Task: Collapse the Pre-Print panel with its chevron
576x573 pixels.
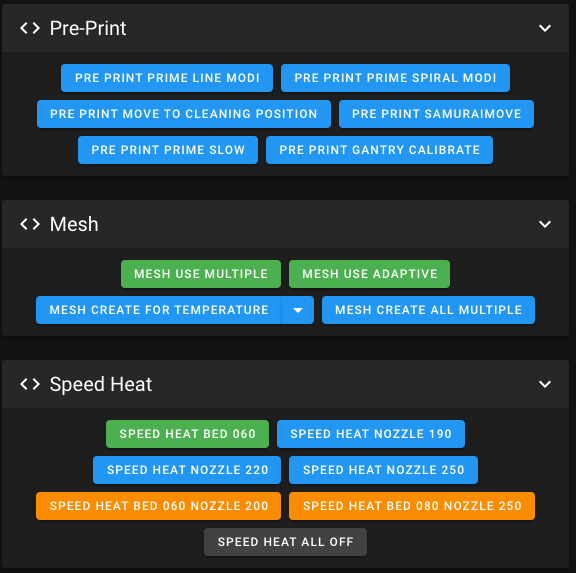Action: pyautogui.click(x=545, y=28)
